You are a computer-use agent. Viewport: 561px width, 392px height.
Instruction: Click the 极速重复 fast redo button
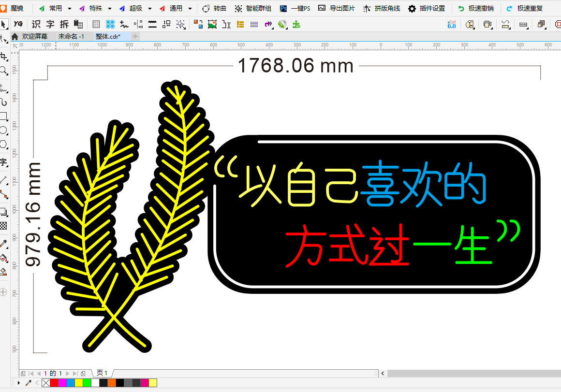coord(524,9)
